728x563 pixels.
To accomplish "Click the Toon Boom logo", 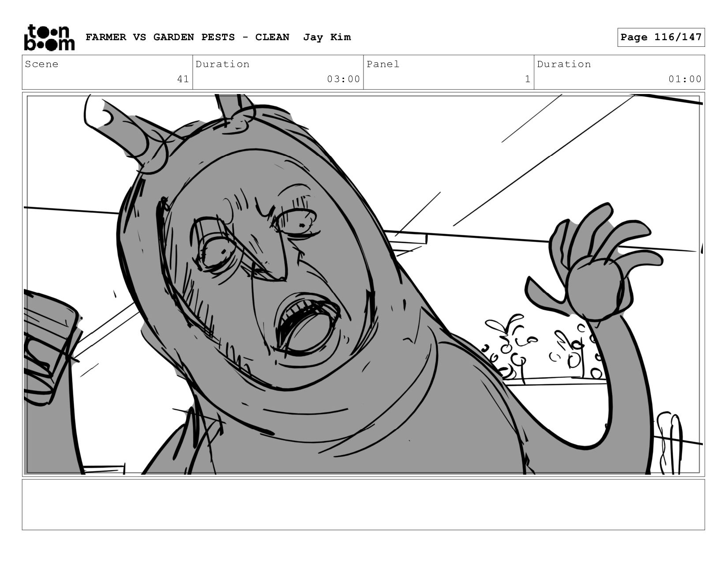I will 49,38.
